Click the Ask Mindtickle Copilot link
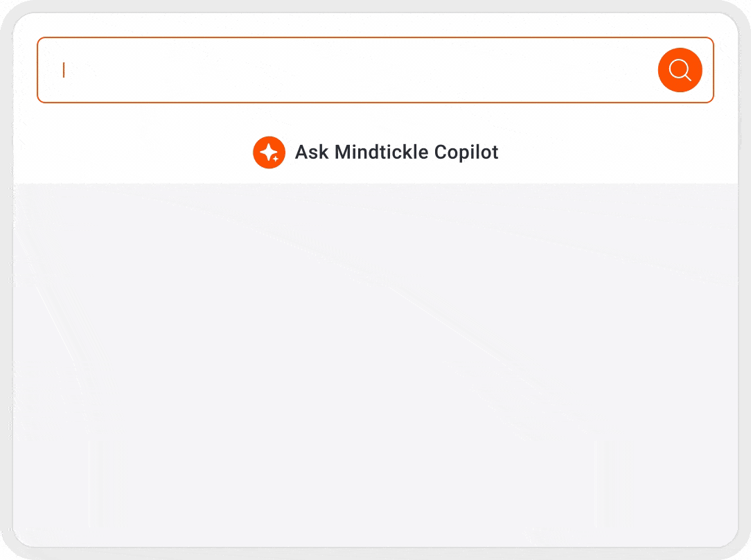The height and width of the screenshot is (560, 751). coord(396,152)
